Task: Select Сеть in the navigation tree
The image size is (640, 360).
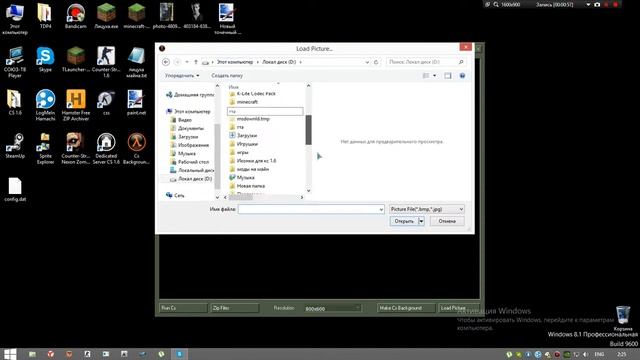Action: 175,196
